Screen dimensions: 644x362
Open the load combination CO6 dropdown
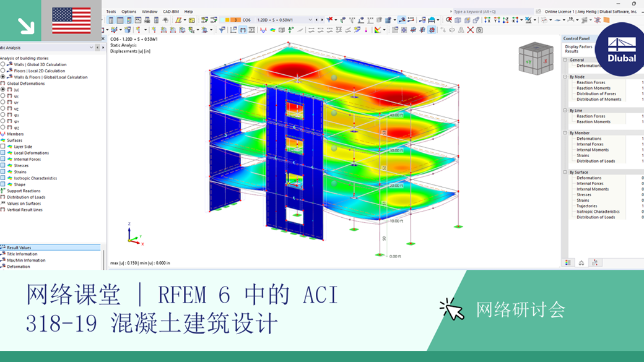pos(310,20)
